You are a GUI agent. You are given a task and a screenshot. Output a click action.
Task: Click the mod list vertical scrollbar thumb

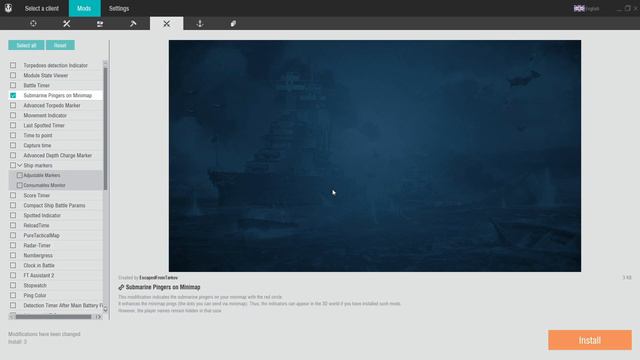(105, 129)
